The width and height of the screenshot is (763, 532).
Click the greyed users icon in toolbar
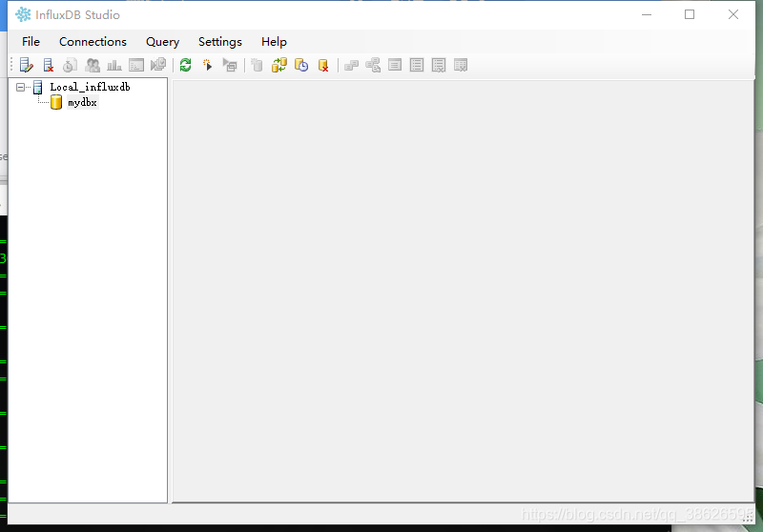point(93,65)
